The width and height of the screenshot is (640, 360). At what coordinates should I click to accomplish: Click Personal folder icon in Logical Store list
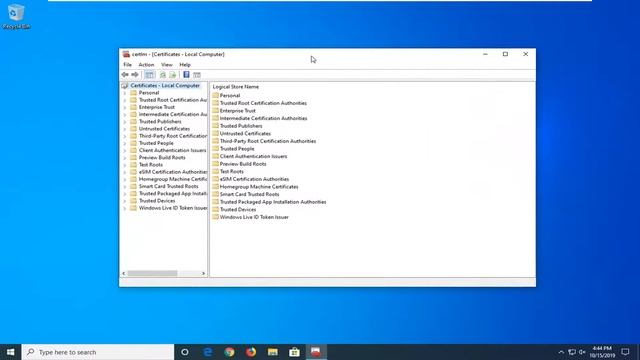point(216,95)
